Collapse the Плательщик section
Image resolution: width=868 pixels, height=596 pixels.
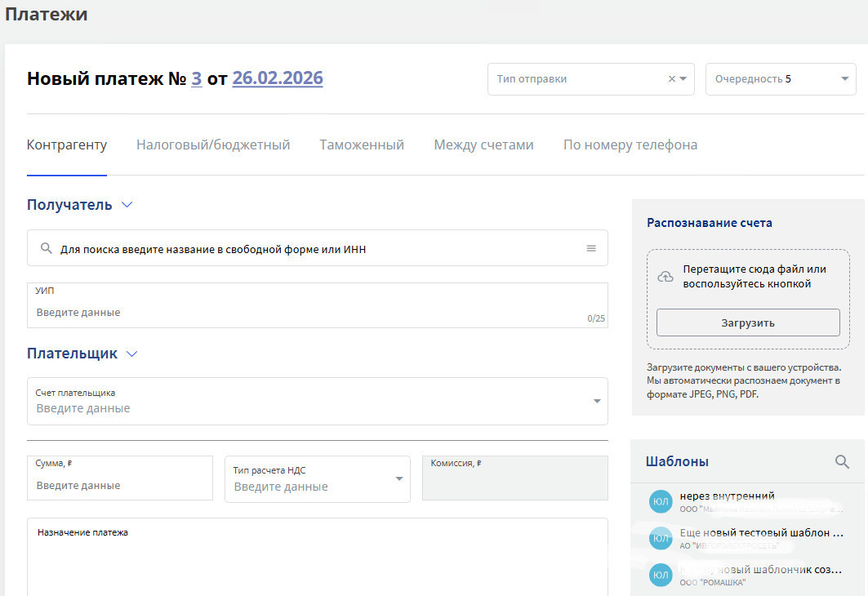pos(131,354)
